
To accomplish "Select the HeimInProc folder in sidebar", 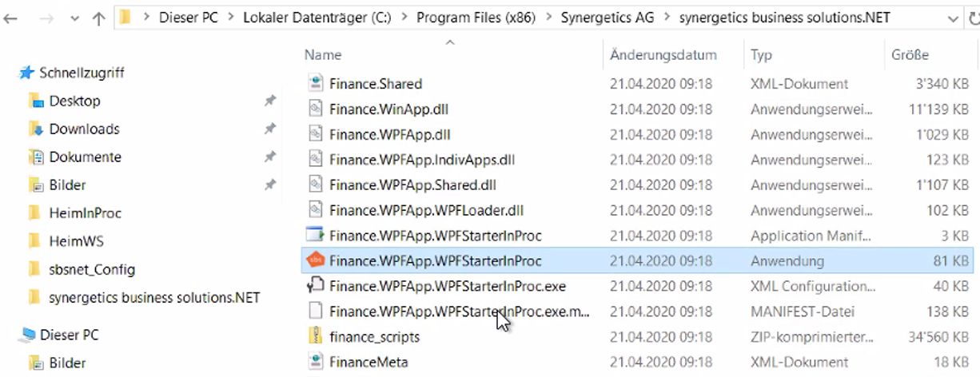I will click(x=85, y=213).
